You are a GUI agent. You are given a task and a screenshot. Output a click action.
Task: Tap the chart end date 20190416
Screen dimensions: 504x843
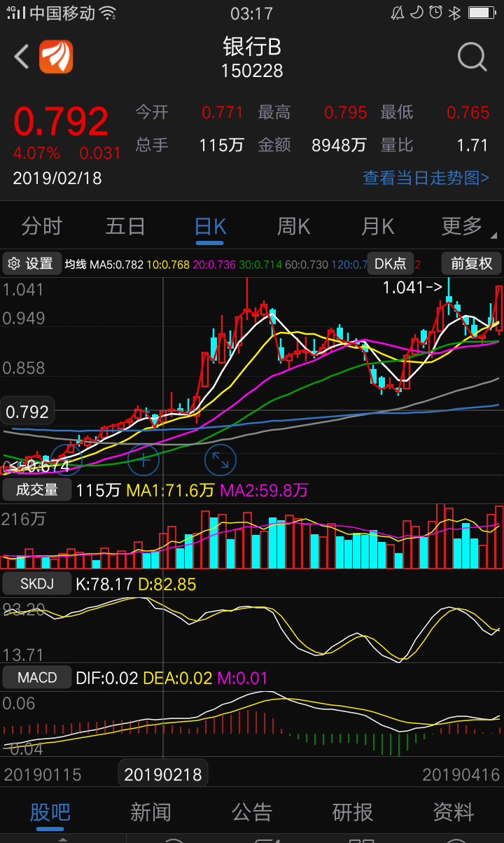[461, 774]
